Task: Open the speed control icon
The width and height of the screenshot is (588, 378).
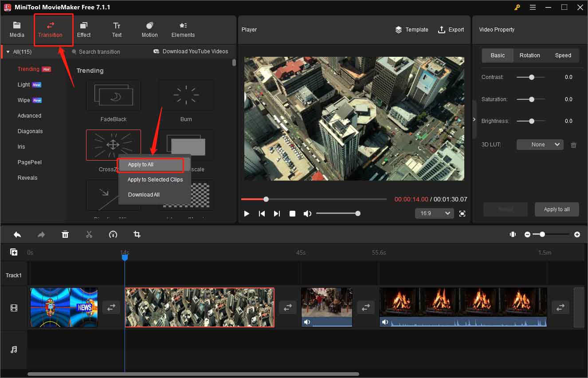Action: [x=113, y=235]
